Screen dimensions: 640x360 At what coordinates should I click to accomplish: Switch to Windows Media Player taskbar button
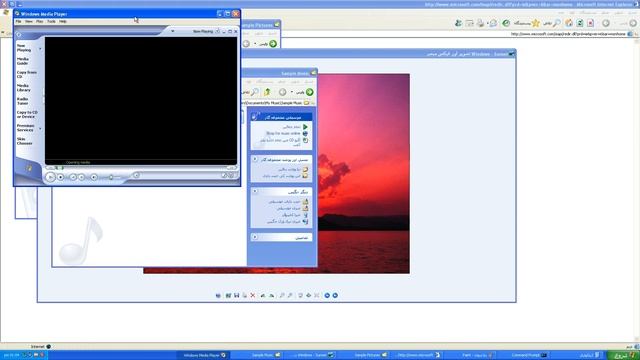(203, 355)
